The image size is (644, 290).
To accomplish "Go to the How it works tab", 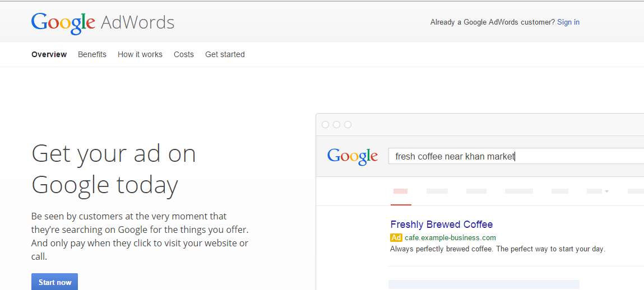I will pyautogui.click(x=140, y=54).
